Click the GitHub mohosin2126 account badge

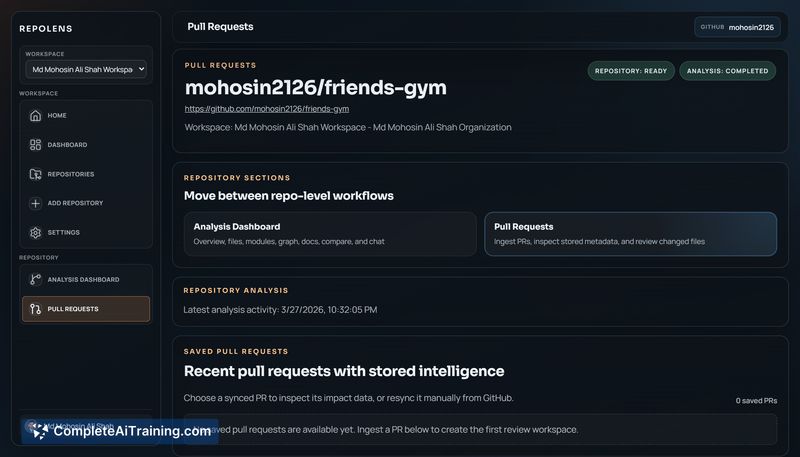[x=737, y=27]
